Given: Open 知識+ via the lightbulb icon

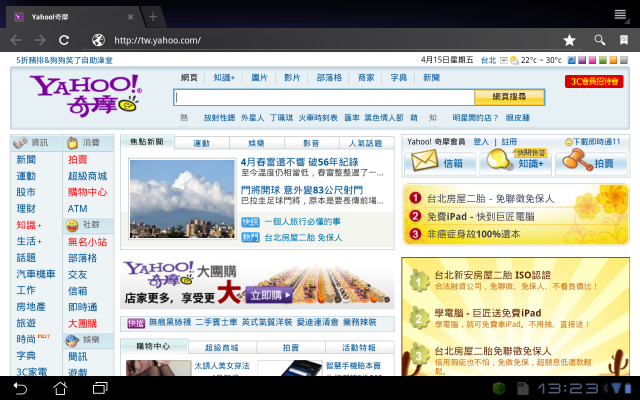Looking at the screenshot, I should point(499,159).
